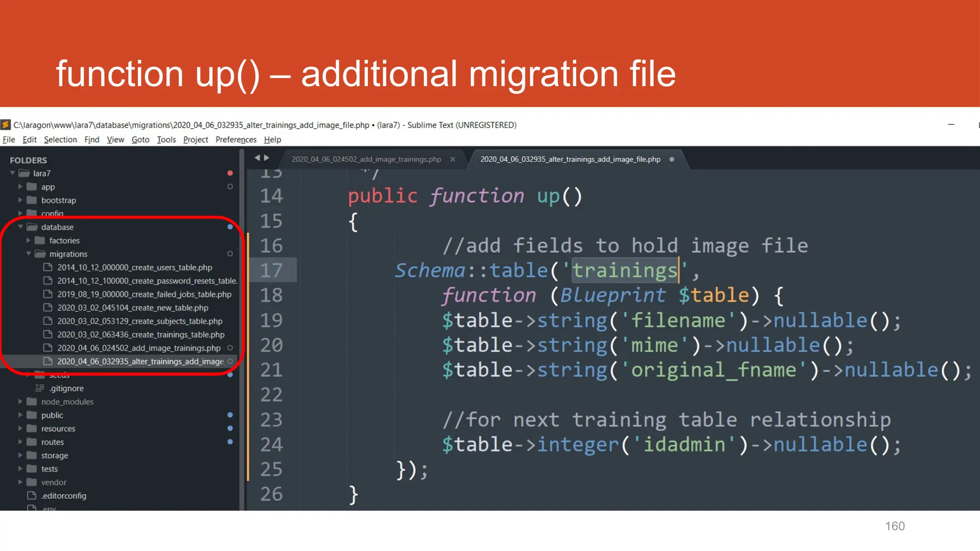Click the vendor folder icon
The image size is (980, 551).
pos(32,482)
